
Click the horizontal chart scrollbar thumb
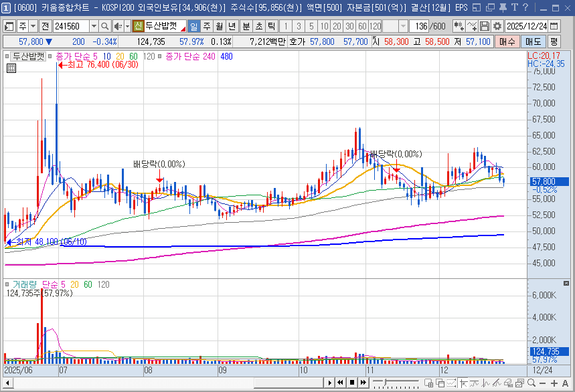[289, 383]
